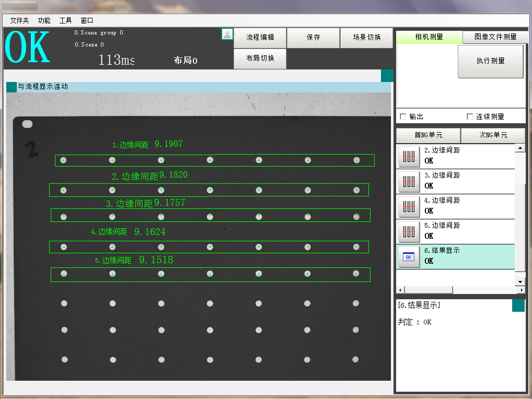Enable the 连续测量 checkbox
This screenshot has width=532, height=399.
pos(469,116)
